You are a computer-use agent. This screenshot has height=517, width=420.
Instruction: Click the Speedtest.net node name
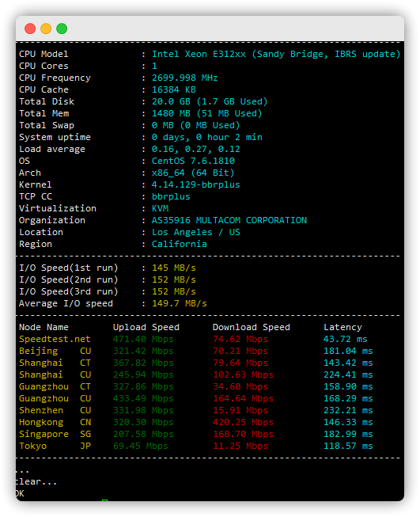tap(55, 339)
